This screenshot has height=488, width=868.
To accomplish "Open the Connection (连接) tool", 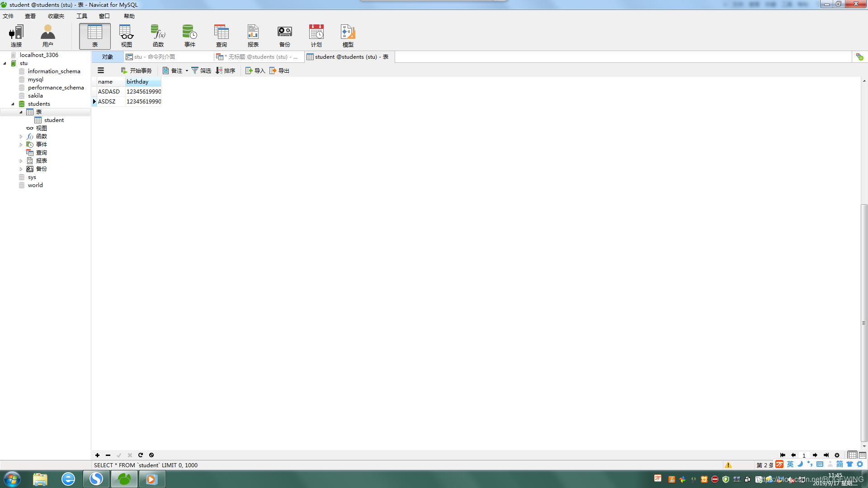I will coord(16,36).
